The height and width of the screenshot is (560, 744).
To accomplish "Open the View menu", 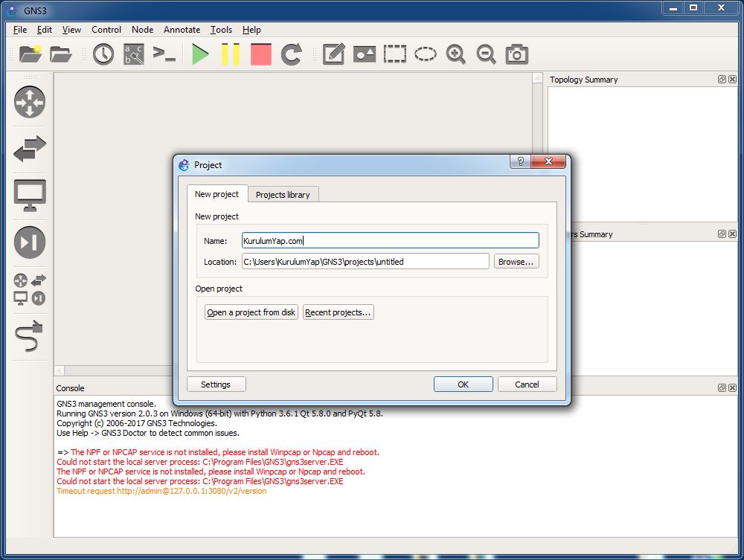I will pos(71,30).
